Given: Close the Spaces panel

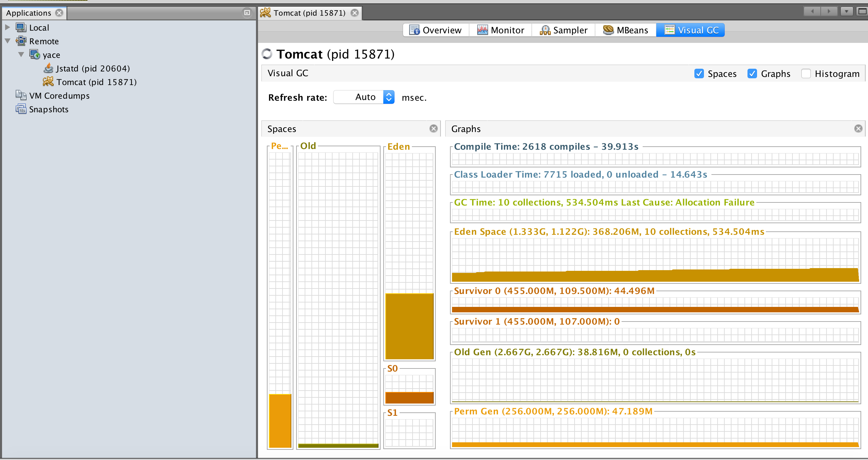Looking at the screenshot, I should pos(433,129).
